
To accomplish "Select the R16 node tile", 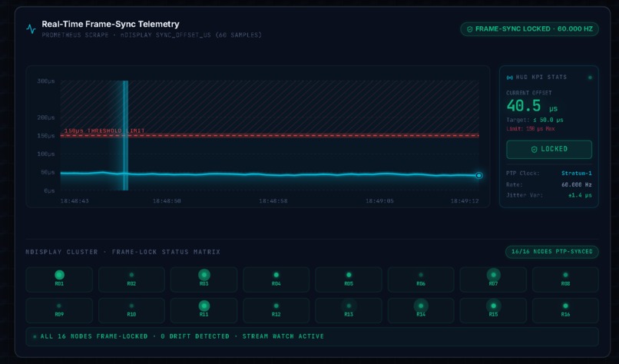I will (565, 310).
